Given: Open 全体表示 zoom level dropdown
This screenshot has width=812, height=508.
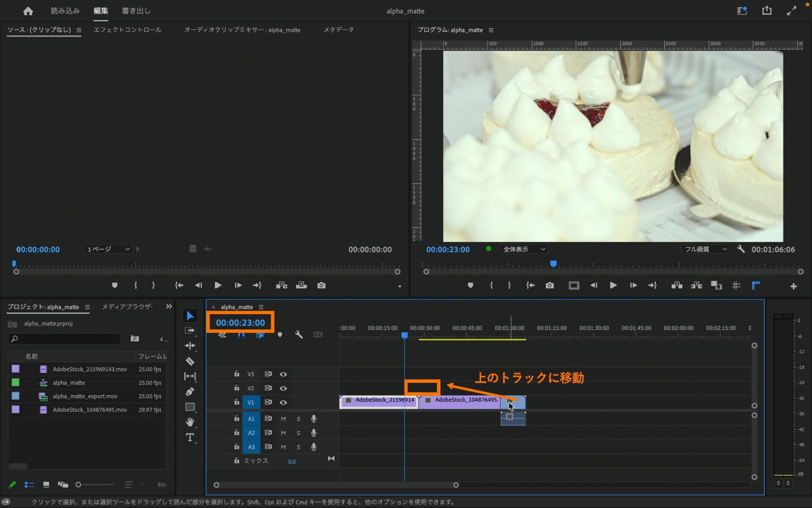Looking at the screenshot, I should tap(524, 249).
